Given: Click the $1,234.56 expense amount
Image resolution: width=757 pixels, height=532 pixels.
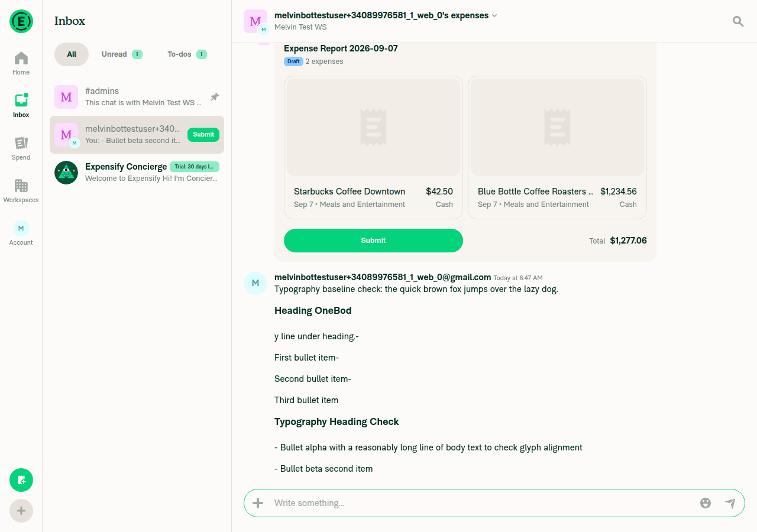Looking at the screenshot, I should pos(619,192).
